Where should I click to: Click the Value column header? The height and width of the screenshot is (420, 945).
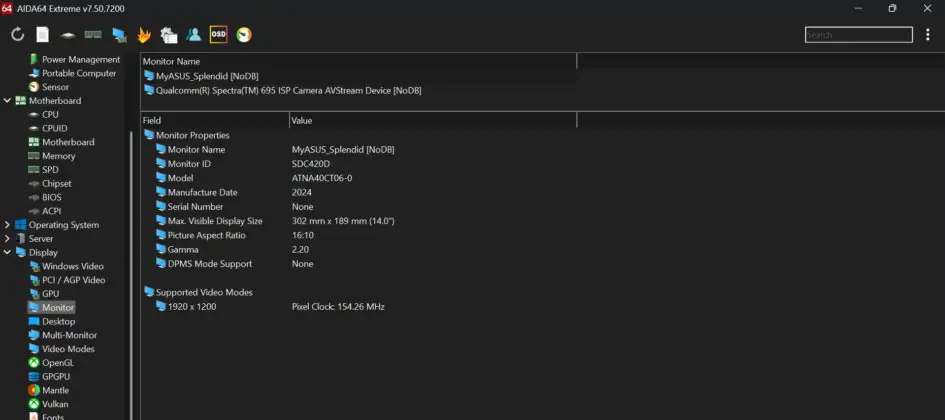(433, 121)
